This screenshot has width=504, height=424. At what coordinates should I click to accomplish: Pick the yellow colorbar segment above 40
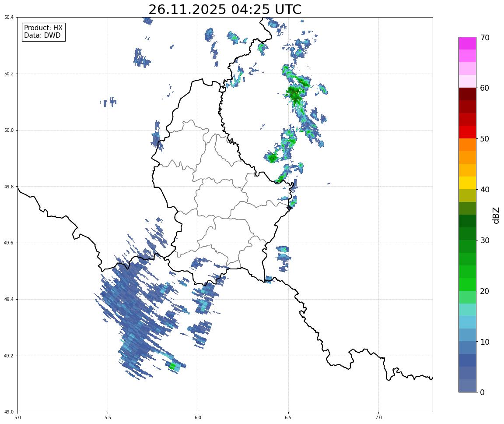point(467,183)
